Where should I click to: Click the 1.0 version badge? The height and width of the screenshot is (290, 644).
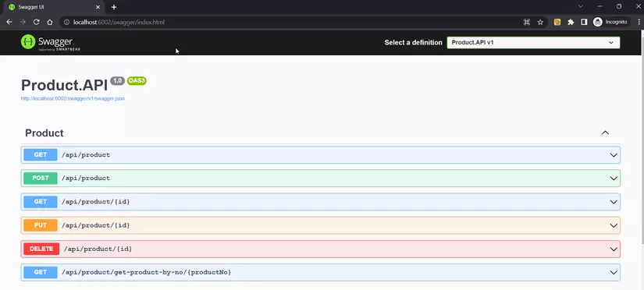point(117,81)
